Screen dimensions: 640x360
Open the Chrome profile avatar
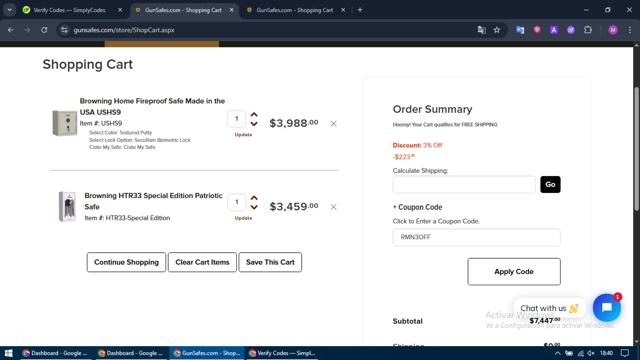(613, 30)
